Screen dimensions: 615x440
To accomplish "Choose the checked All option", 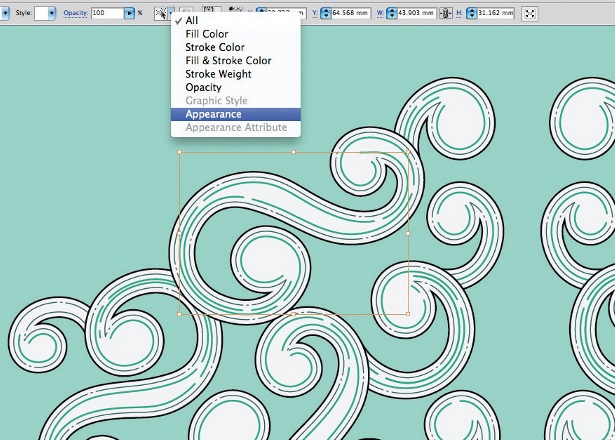I will point(192,20).
